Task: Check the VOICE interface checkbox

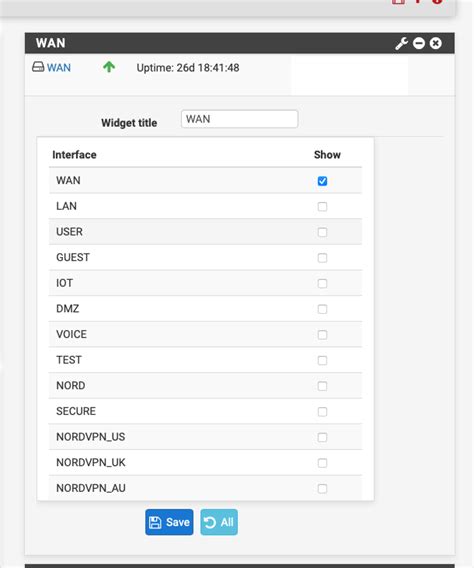Action: [x=322, y=335]
